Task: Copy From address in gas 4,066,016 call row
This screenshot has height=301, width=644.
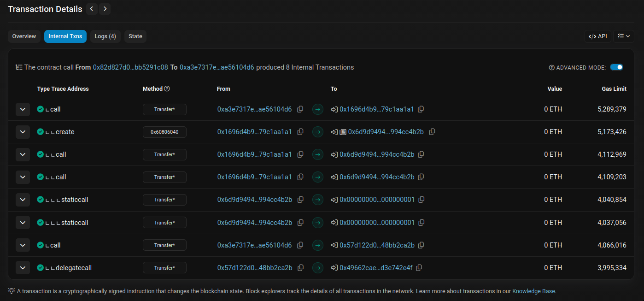Action: (300, 245)
